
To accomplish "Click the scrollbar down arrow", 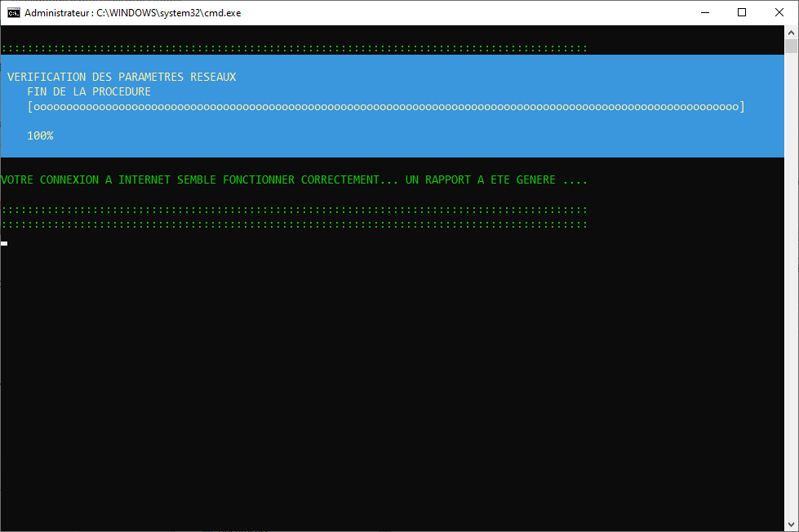I will (x=792, y=525).
